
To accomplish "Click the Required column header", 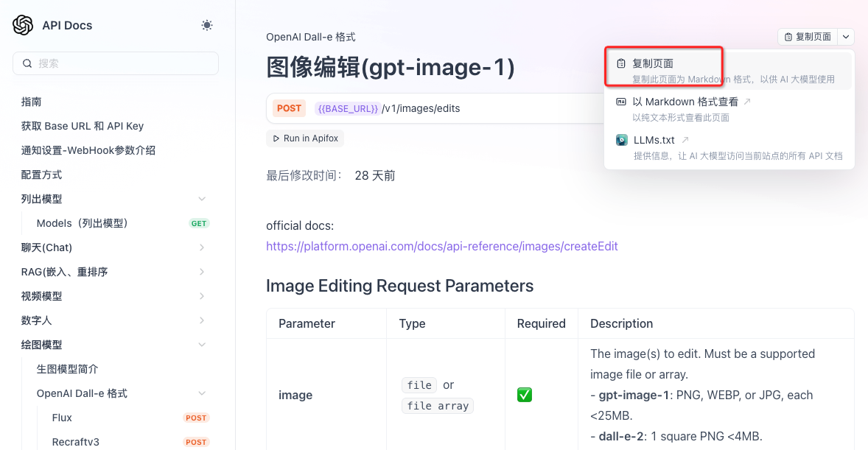I will (x=542, y=324).
